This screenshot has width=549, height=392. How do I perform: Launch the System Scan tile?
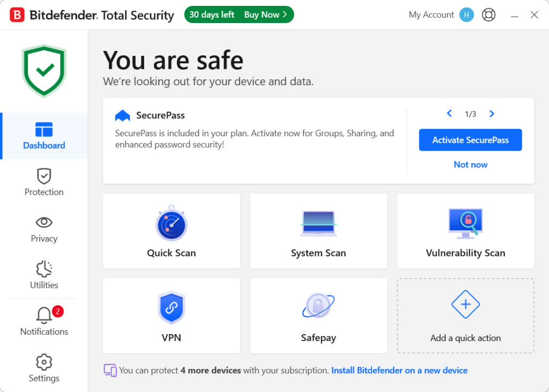[318, 231]
